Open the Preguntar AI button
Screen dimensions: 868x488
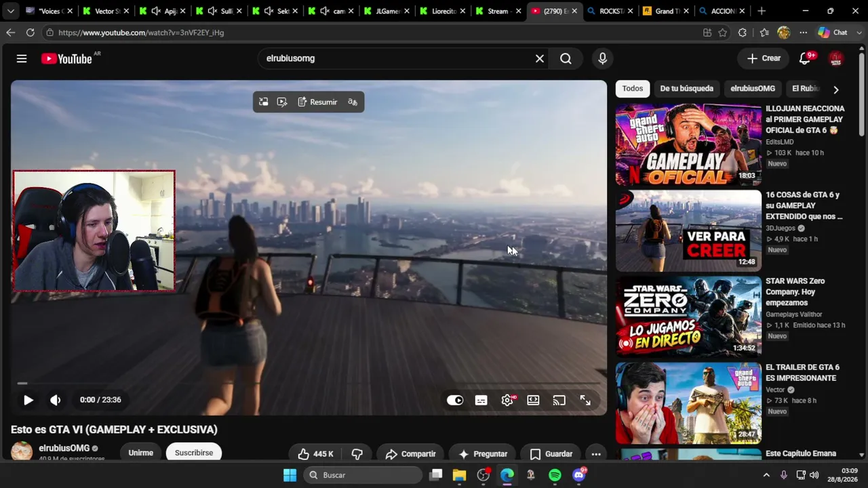click(483, 454)
